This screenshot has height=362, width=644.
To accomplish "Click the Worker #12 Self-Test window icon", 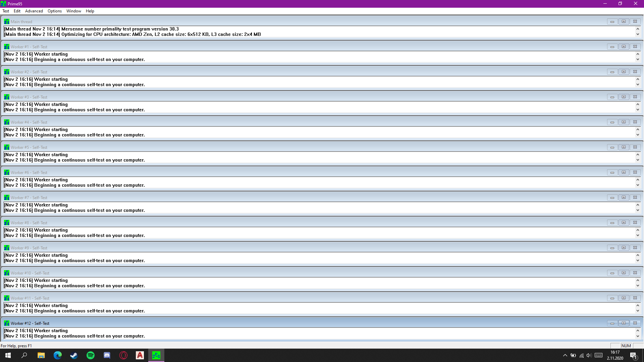I will (7, 323).
